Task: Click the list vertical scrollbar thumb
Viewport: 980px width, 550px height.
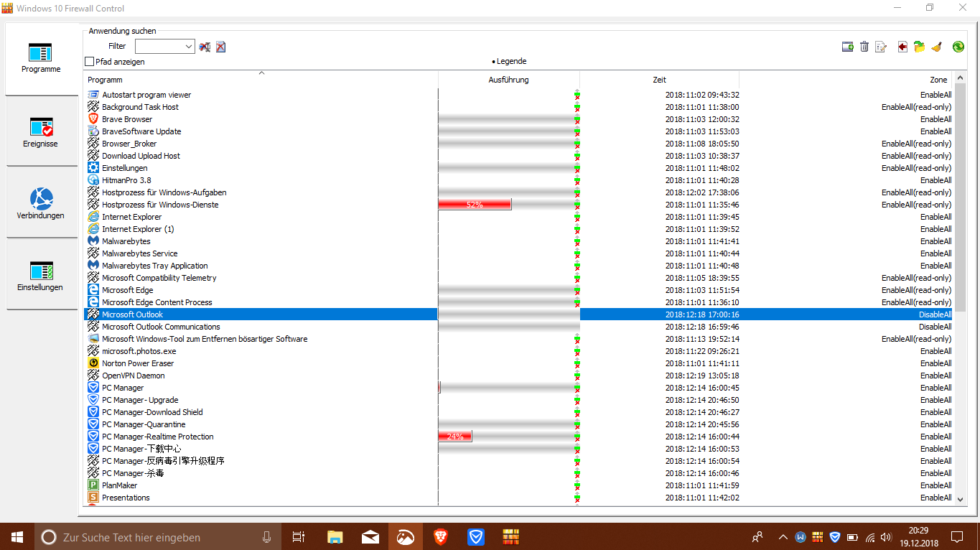Action: tap(961, 197)
